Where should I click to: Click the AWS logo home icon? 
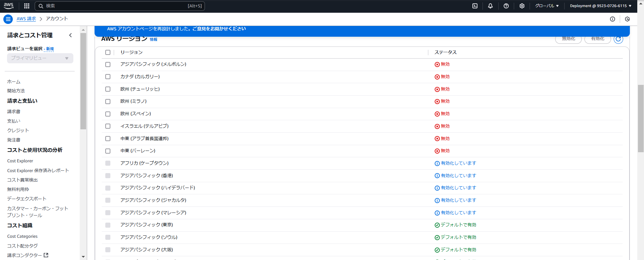pyautogui.click(x=9, y=6)
